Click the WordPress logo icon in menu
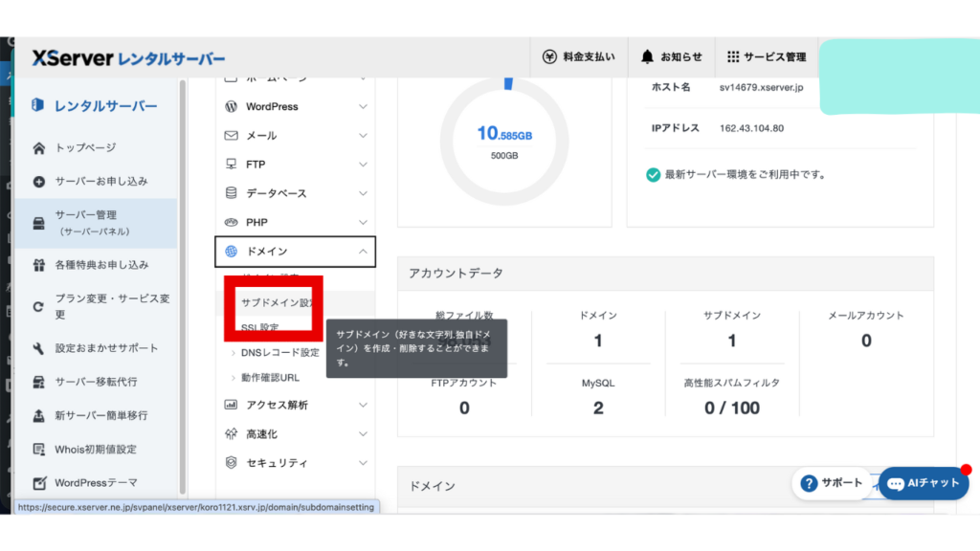Screen dimensions: 980x551 tap(231, 106)
